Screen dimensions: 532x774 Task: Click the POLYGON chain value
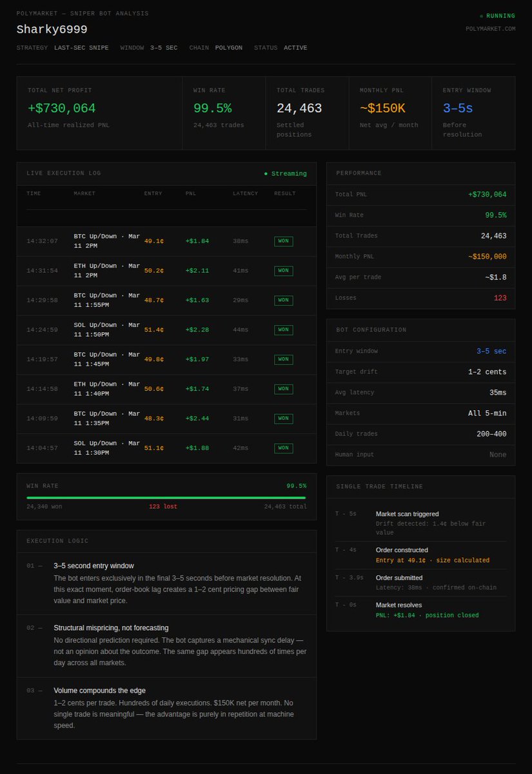tap(229, 48)
